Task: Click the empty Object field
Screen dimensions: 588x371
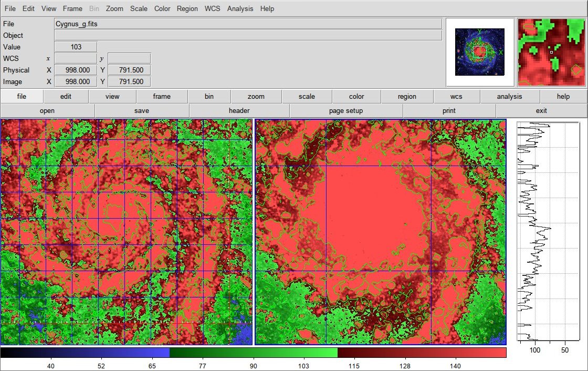Action: click(x=248, y=36)
